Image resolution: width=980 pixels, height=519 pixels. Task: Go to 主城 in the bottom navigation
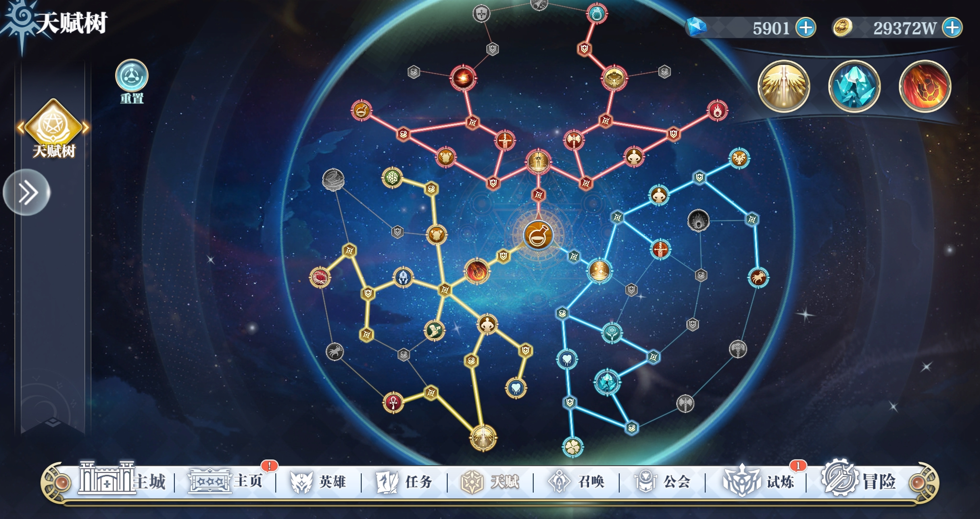[x=122, y=481]
